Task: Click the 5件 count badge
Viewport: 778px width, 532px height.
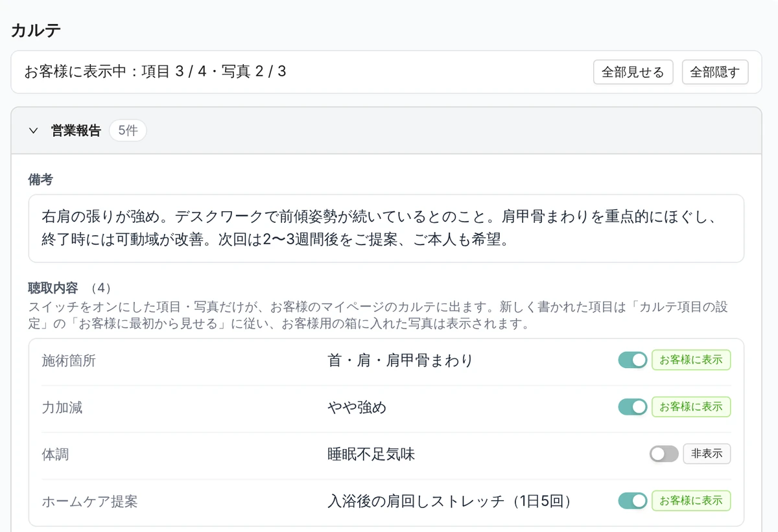Action: point(128,131)
